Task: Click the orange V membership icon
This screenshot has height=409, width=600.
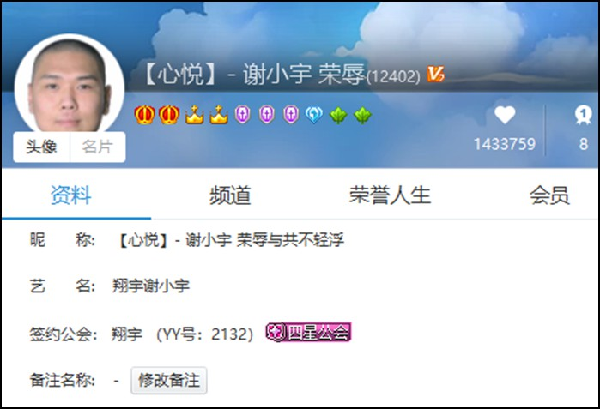Action: 436,74
